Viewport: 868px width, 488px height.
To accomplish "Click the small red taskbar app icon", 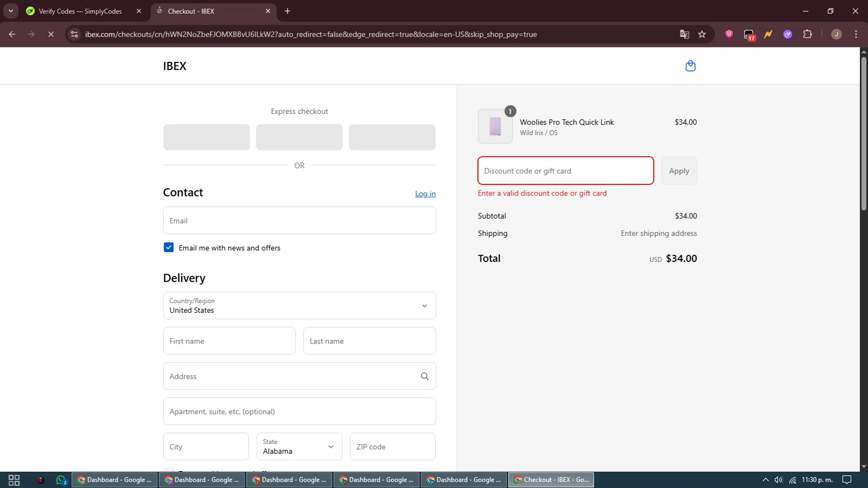I will point(41,480).
